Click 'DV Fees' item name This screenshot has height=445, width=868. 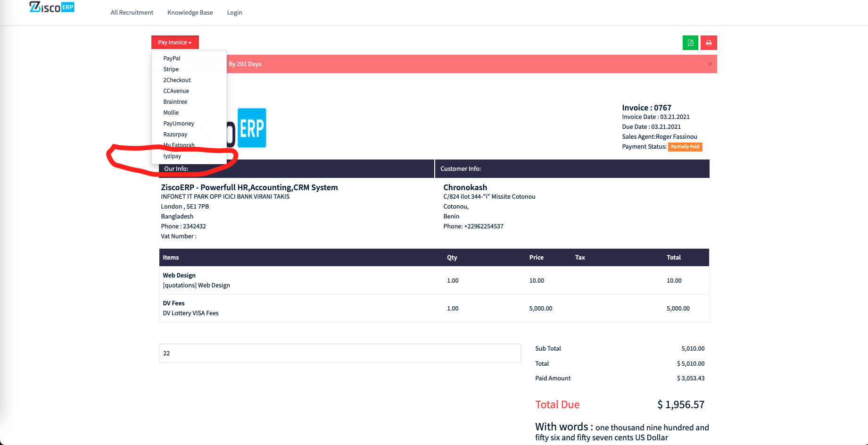174,303
